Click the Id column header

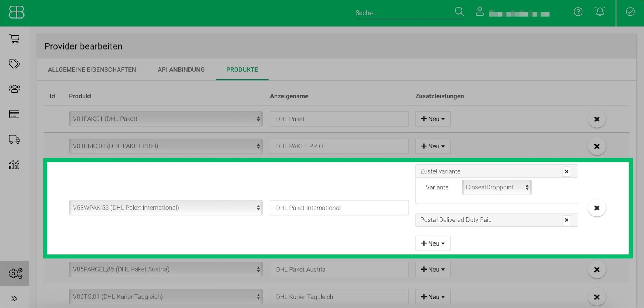coord(52,96)
